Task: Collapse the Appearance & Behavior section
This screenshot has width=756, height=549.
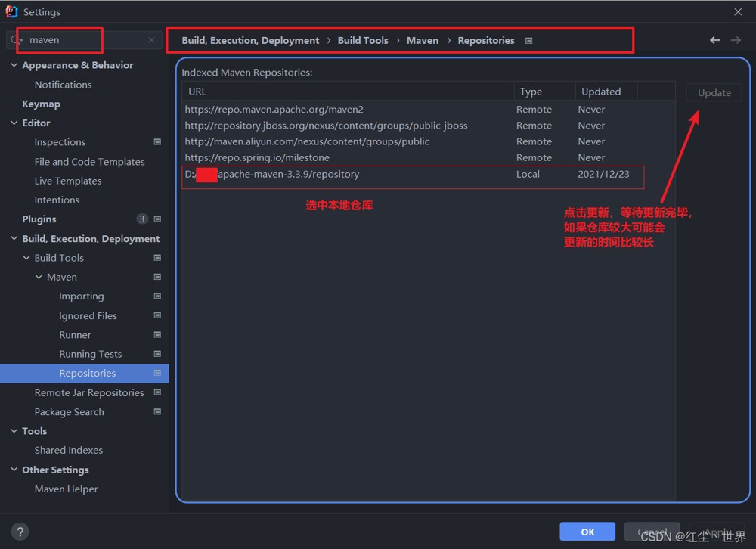Action: [x=14, y=64]
